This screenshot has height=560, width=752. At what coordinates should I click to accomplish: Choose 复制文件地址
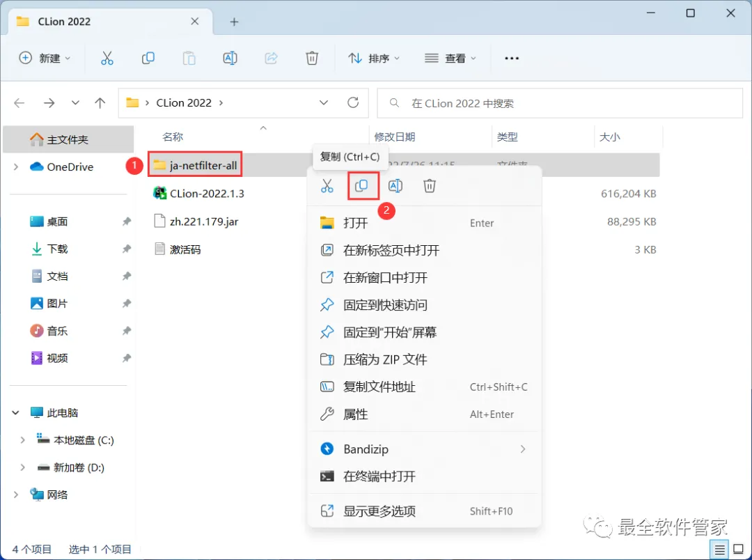[x=424, y=387]
